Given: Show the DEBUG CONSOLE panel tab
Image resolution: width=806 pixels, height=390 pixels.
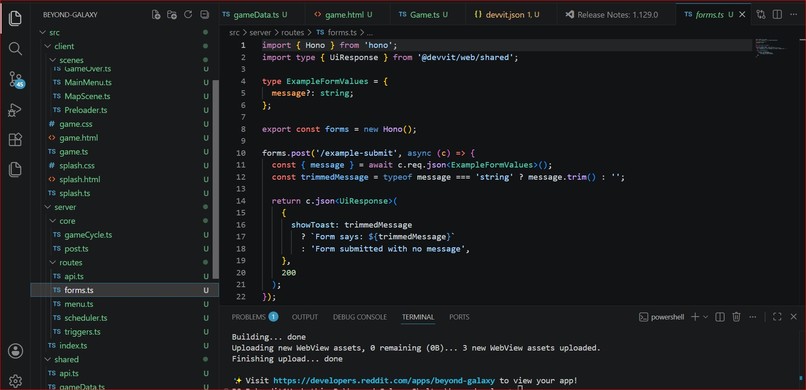Looking at the screenshot, I should click(x=360, y=317).
